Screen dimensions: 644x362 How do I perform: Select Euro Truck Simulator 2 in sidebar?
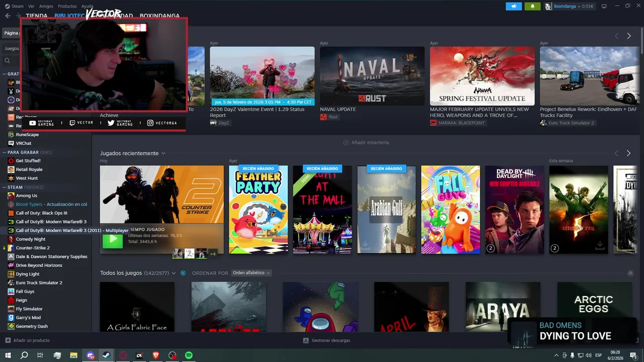[x=39, y=283]
